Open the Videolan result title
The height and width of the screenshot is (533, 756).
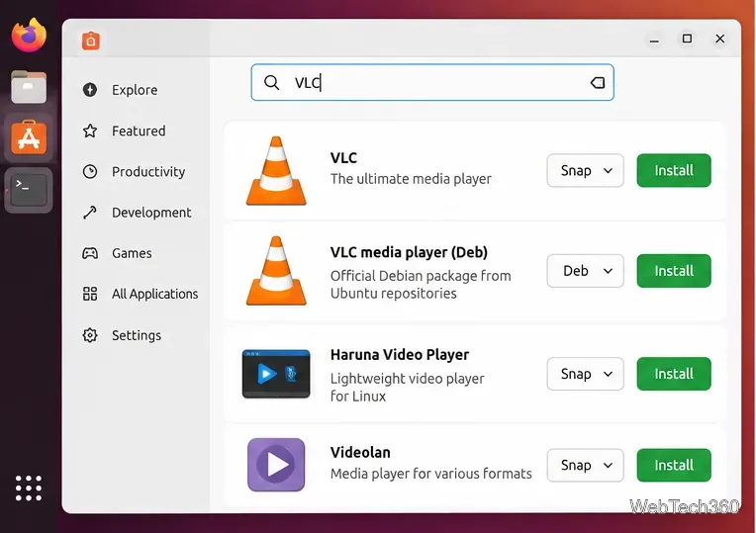pos(360,452)
